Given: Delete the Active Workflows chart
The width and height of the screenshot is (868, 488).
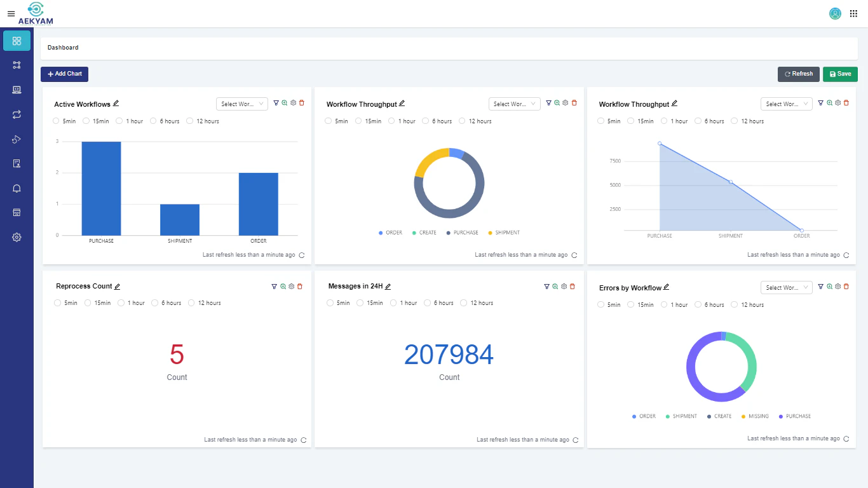Looking at the screenshot, I should coord(302,103).
